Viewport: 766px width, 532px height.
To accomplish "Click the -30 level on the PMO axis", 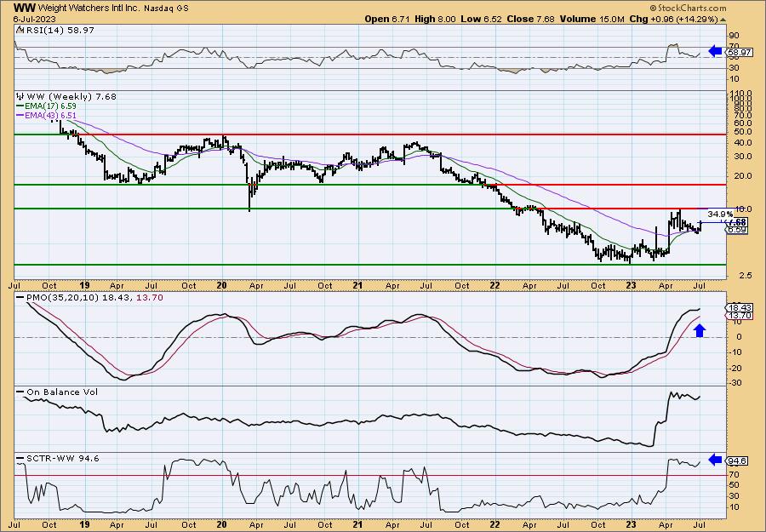I will click(x=735, y=382).
